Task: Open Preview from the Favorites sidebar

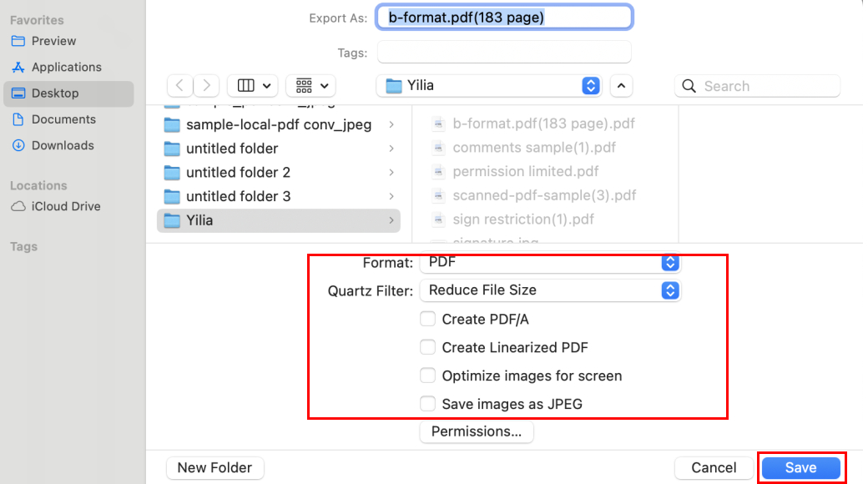Action: click(x=53, y=41)
